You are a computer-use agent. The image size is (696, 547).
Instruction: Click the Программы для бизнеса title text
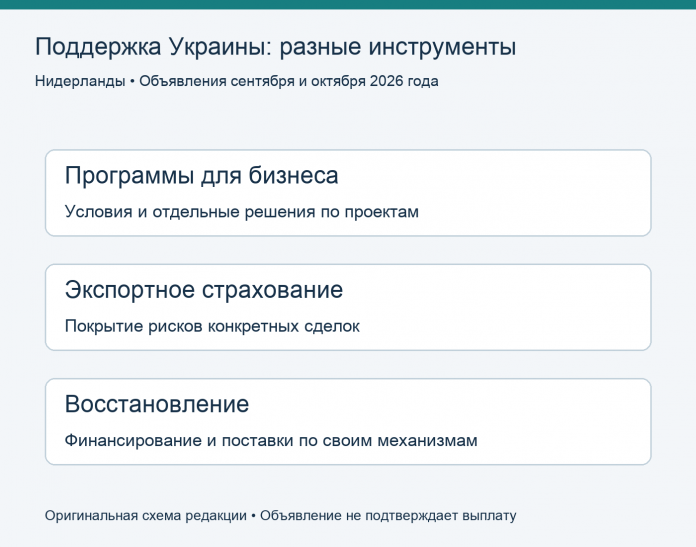(x=202, y=175)
